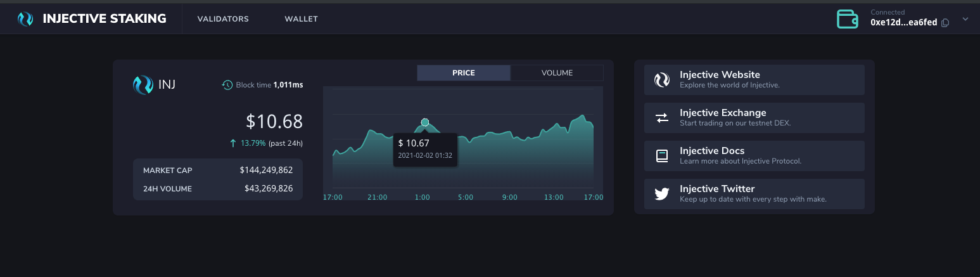This screenshot has height=277, width=980.
Task: Click the $10.67 chart tooltip
Action: click(x=425, y=150)
